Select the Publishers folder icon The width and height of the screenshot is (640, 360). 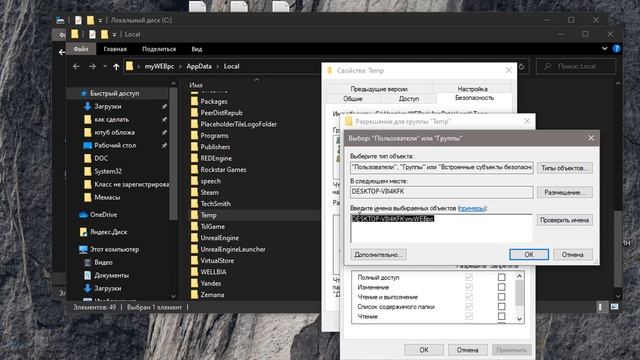pyautogui.click(x=194, y=147)
